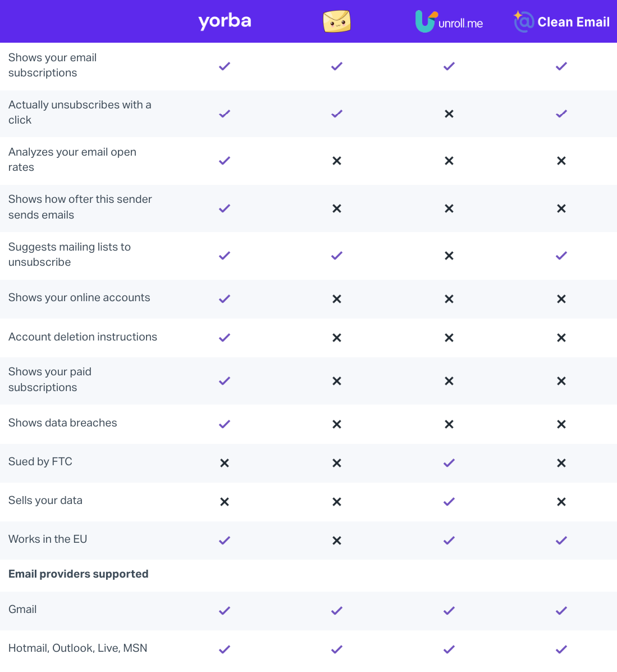The height and width of the screenshot is (672, 617).
Task: Click yorba's checkmark for Shows data breaches
Action: tap(225, 424)
